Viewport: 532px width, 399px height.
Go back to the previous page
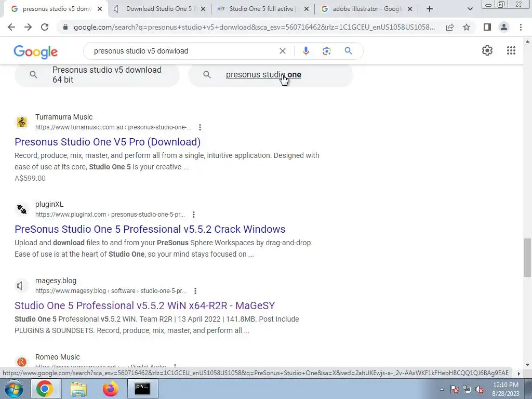pos(11,27)
